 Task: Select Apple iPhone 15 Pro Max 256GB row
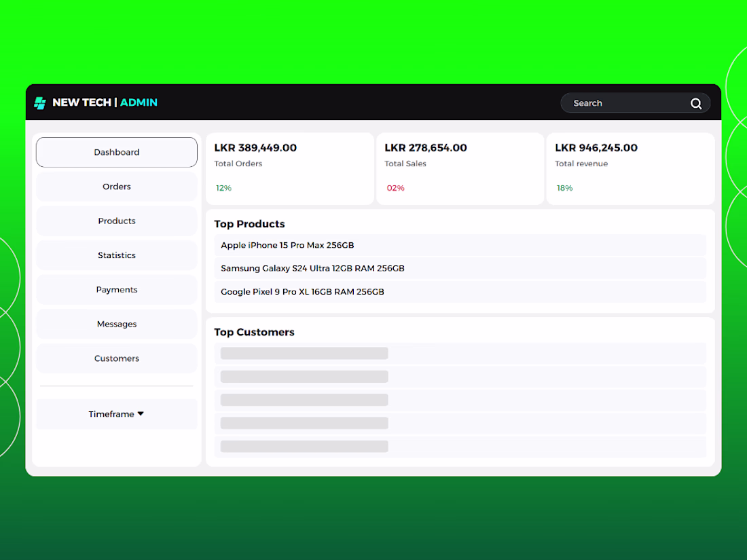tap(460, 245)
